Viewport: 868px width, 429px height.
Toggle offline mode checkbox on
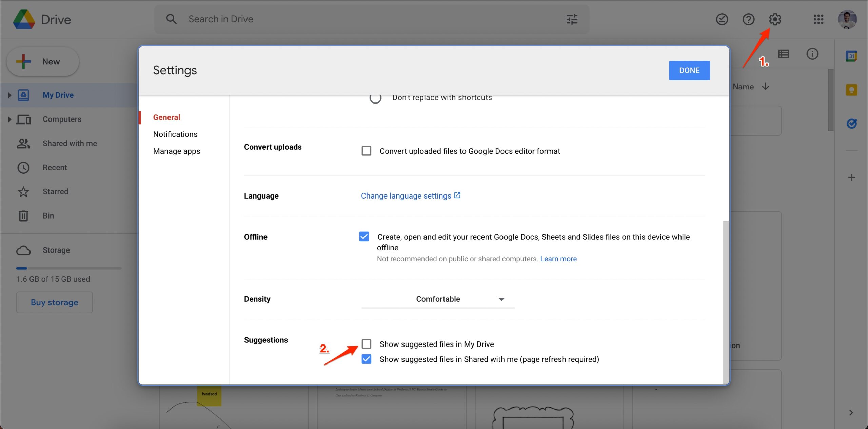coord(364,236)
